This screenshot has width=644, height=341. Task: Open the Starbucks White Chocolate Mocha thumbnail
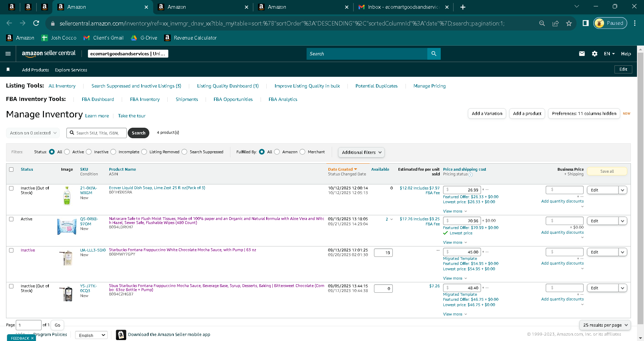point(67,258)
